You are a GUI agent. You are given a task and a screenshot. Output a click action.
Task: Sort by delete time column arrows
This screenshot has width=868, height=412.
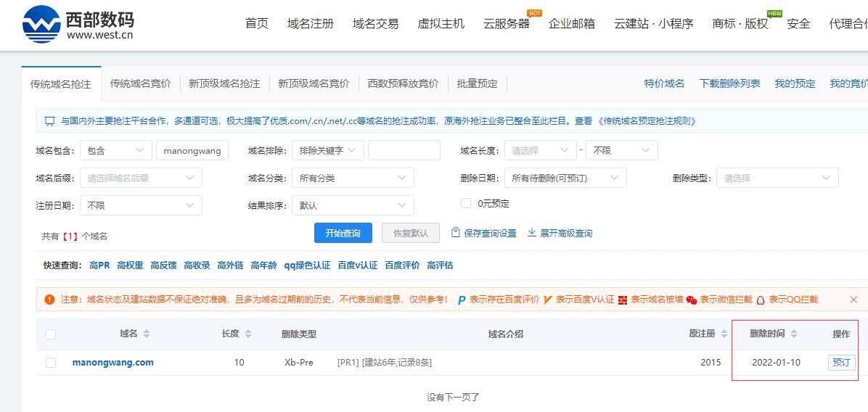pyautogui.click(x=794, y=334)
